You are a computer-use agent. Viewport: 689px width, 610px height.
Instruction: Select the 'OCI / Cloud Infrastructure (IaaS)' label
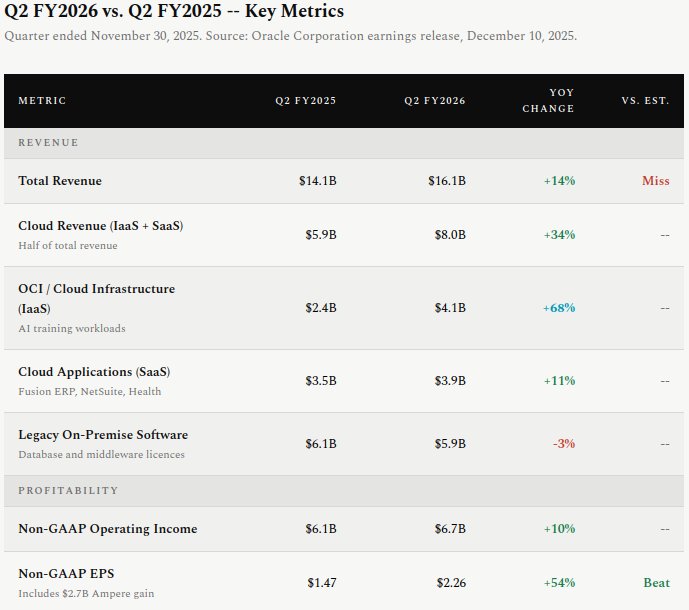pyautogui.click(x=97, y=298)
